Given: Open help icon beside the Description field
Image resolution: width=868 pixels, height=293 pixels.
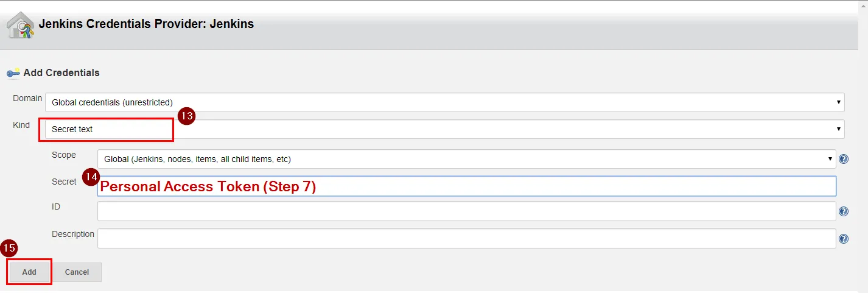Looking at the screenshot, I should click(844, 239).
